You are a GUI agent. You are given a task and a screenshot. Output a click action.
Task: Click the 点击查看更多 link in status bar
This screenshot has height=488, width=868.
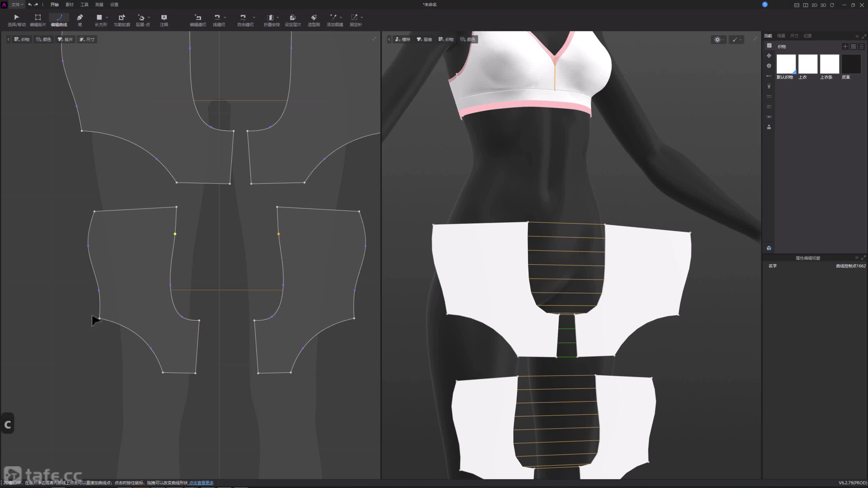coord(201,483)
